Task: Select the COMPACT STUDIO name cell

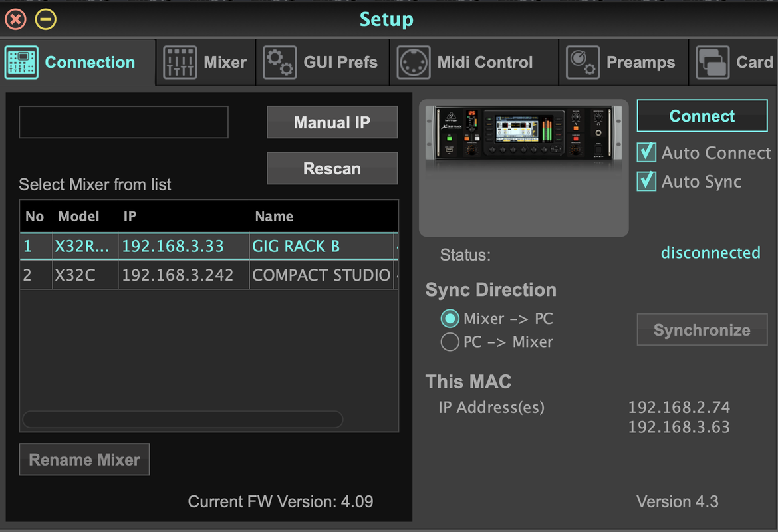Action: pos(322,275)
